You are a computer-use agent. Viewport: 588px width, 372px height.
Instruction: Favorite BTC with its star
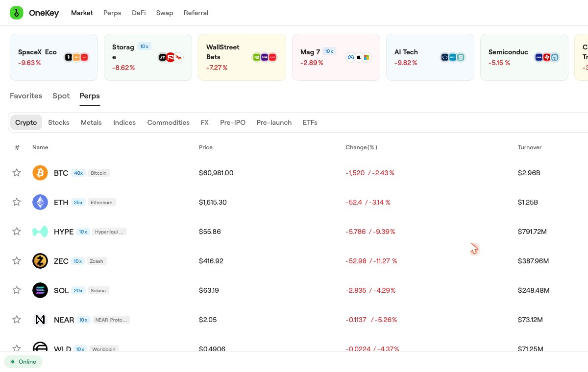point(17,173)
